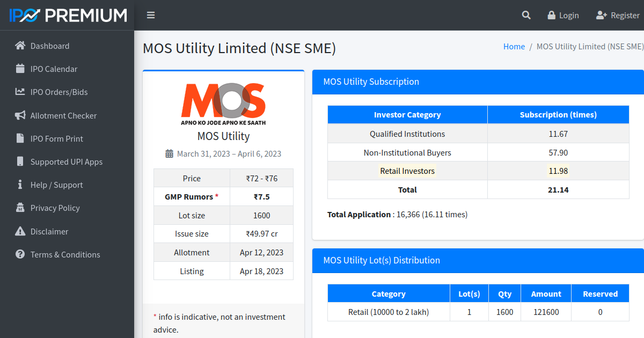Click the calendar icon beside the IPO dates
Image resolution: width=644 pixels, height=338 pixels.
coord(170,153)
